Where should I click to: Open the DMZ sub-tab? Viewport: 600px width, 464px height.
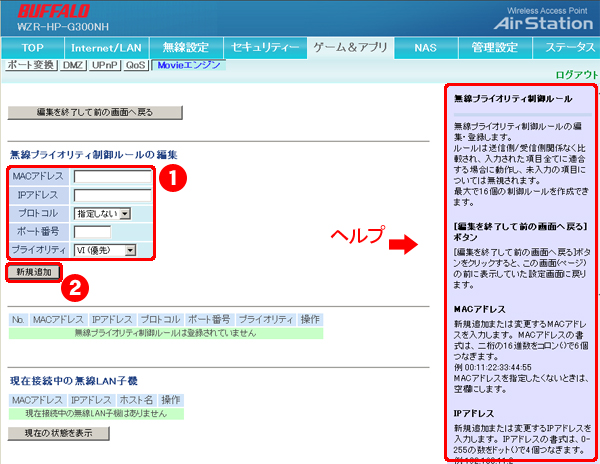[73, 65]
